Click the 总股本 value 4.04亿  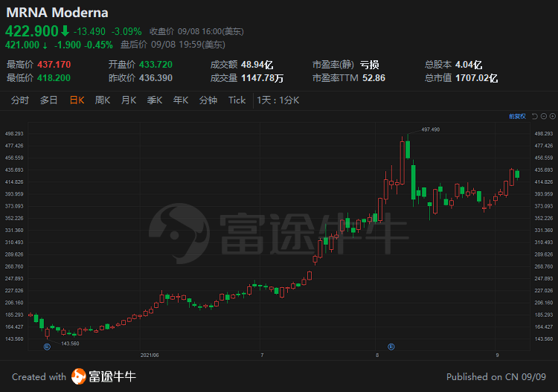point(469,65)
